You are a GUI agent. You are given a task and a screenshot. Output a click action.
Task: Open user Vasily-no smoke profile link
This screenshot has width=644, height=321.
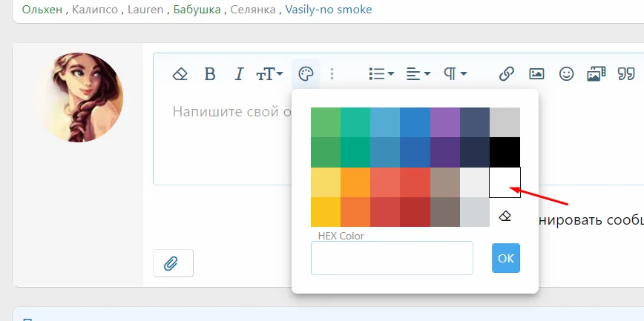coord(329,10)
